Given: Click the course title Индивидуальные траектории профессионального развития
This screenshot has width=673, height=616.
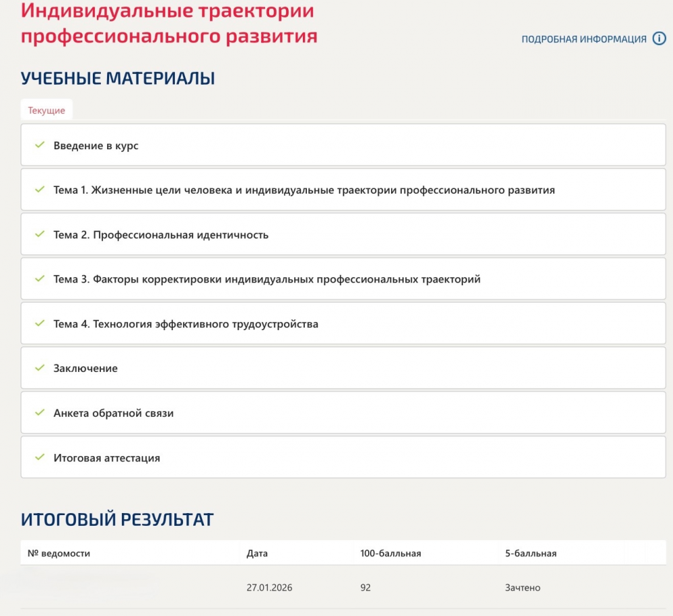Looking at the screenshot, I should tap(169, 23).
